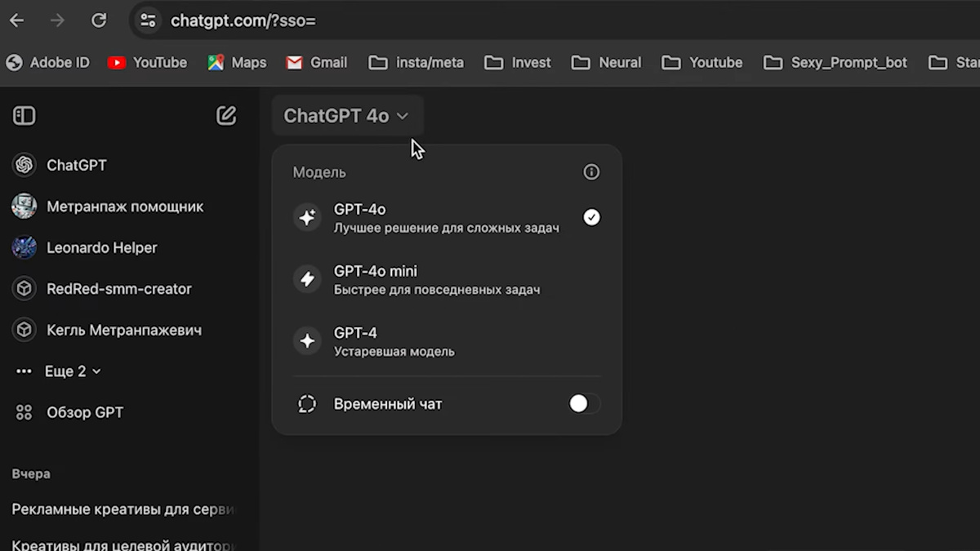Open the Neural bookmarks folder
Viewport: 980px width, 551px height.
(607, 62)
